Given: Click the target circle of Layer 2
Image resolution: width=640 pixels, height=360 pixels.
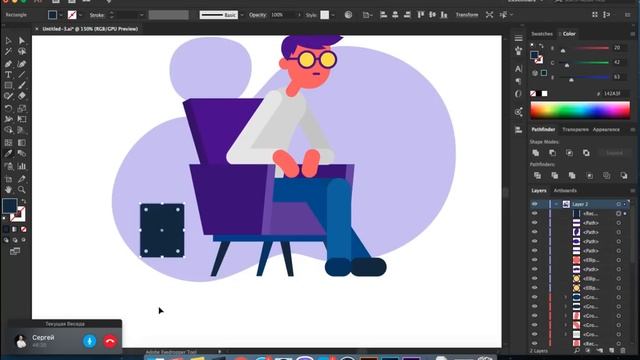Looking at the screenshot, I should (x=619, y=204).
